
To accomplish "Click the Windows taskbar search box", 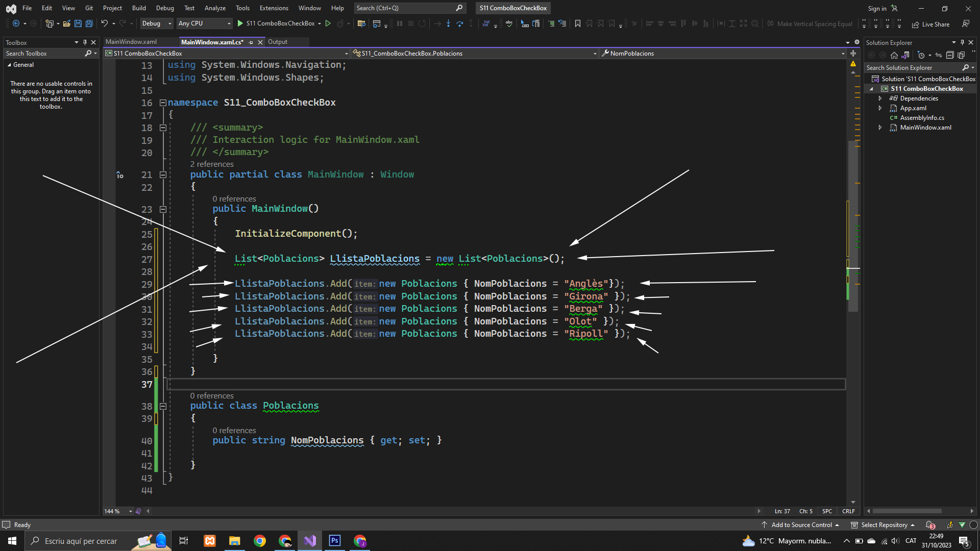I will [x=81, y=541].
